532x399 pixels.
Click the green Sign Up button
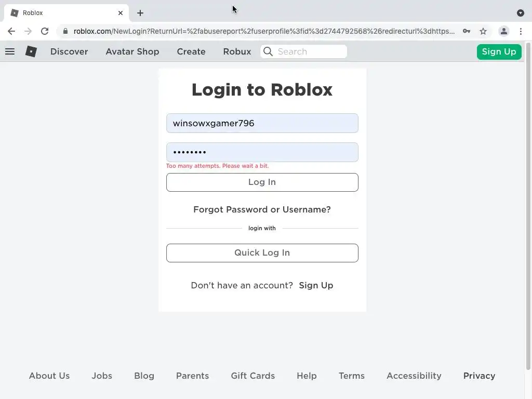(x=499, y=51)
